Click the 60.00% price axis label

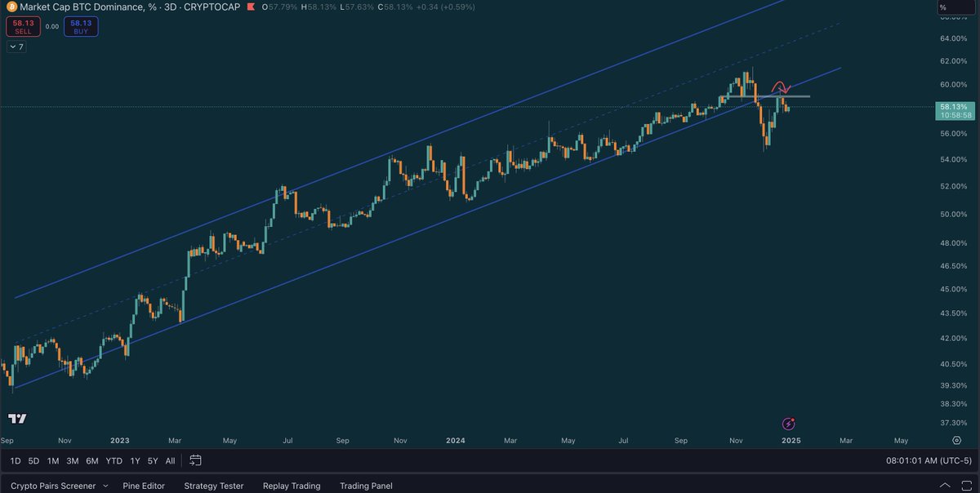click(x=953, y=84)
